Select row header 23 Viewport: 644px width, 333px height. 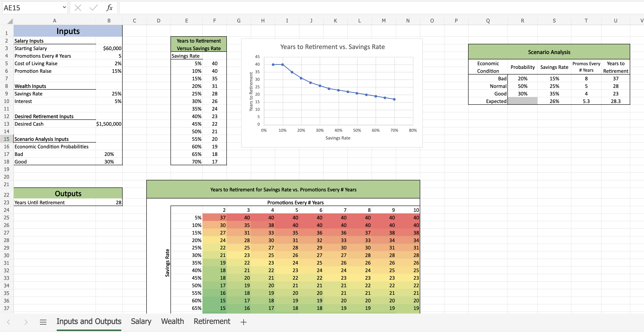[x=6, y=202]
